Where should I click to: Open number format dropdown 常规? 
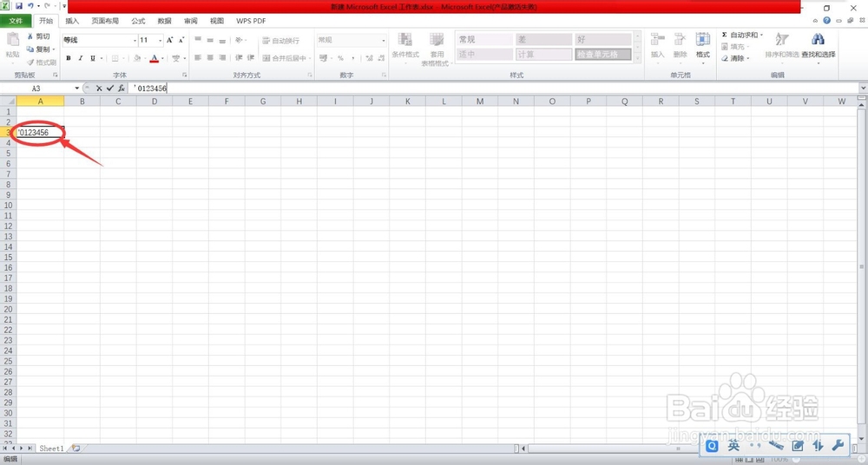coord(383,41)
